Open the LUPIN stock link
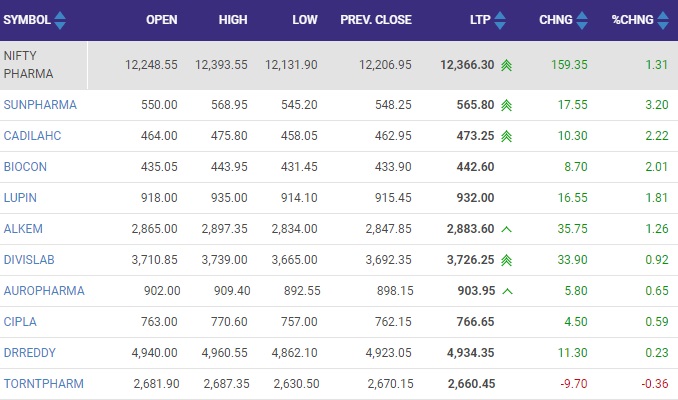 [x=20, y=198]
